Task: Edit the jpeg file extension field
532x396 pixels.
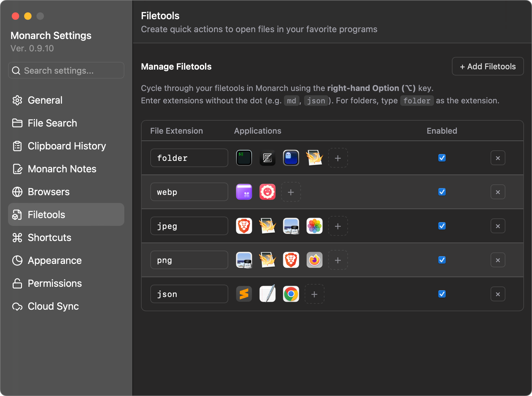Action: tap(189, 226)
